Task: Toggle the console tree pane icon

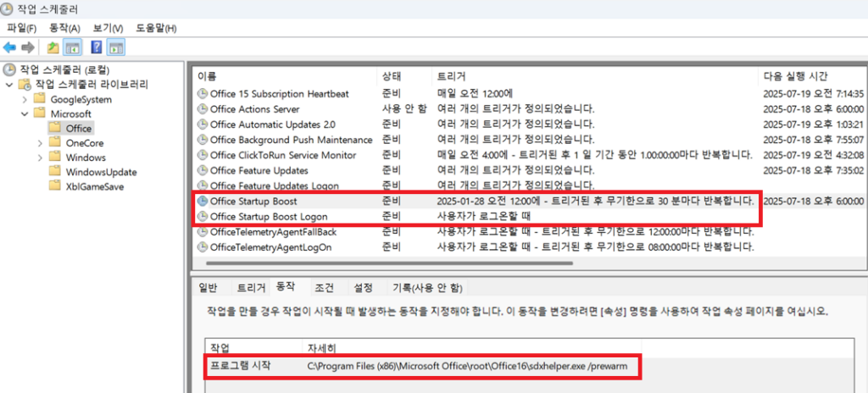Action: tap(72, 47)
